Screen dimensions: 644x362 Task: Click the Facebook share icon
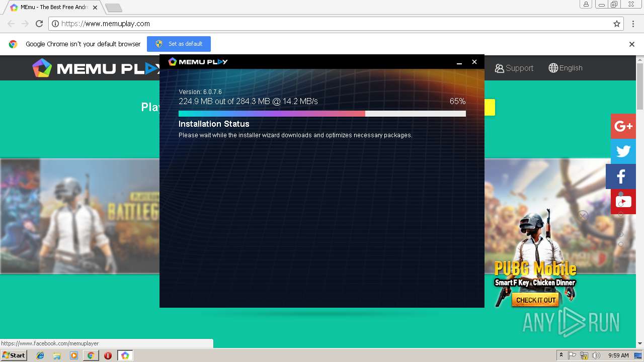pyautogui.click(x=621, y=176)
